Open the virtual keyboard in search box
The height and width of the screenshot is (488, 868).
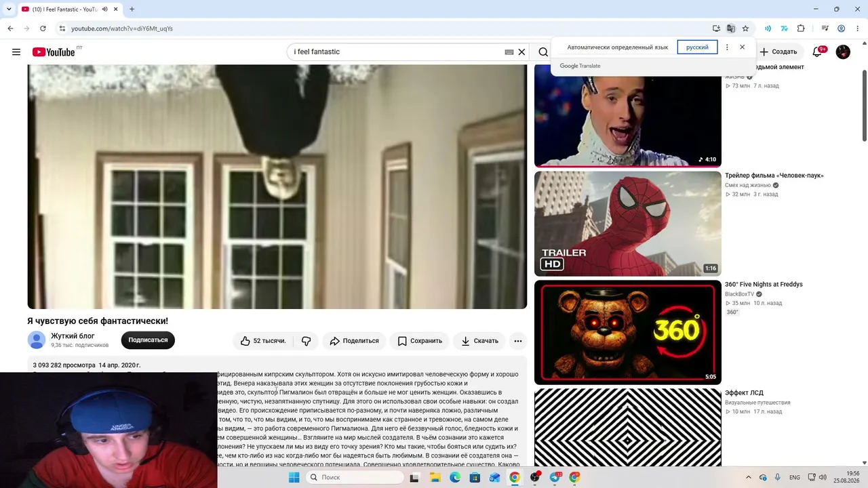[509, 52]
